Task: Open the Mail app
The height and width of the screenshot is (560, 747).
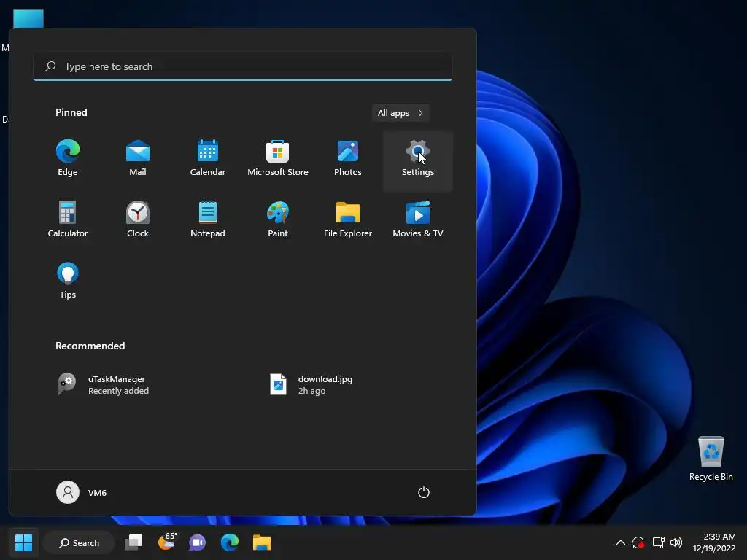Action: pos(138,160)
